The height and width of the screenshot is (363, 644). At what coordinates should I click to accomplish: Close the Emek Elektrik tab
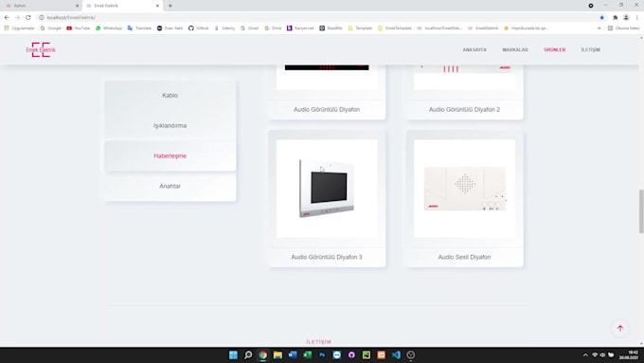157,6
